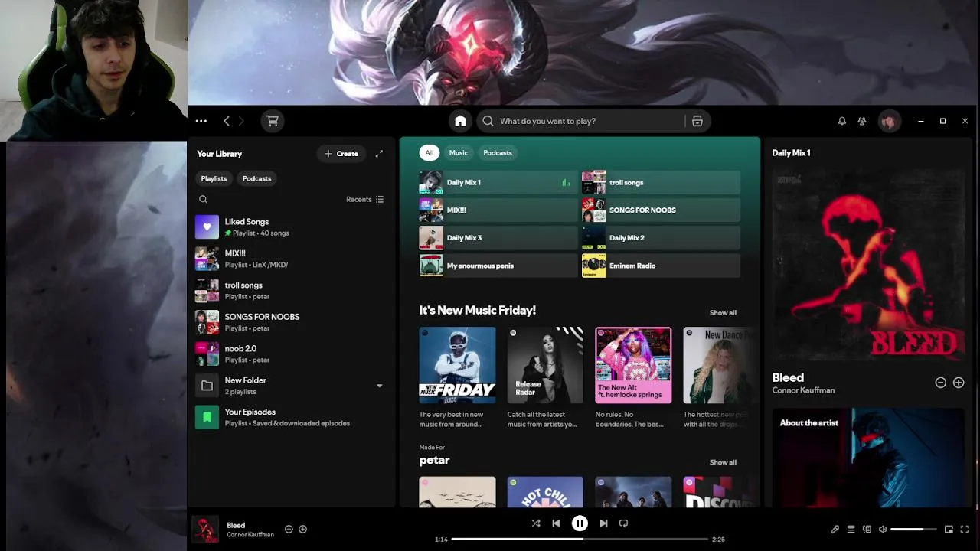This screenshot has height=551, width=980.
Task: Open notifications bell
Action: (x=841, y=121)
